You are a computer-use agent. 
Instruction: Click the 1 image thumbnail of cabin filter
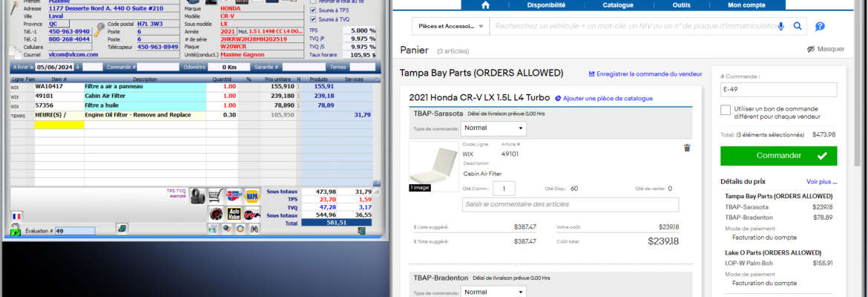pyautogui.click(x=434, y=166)
